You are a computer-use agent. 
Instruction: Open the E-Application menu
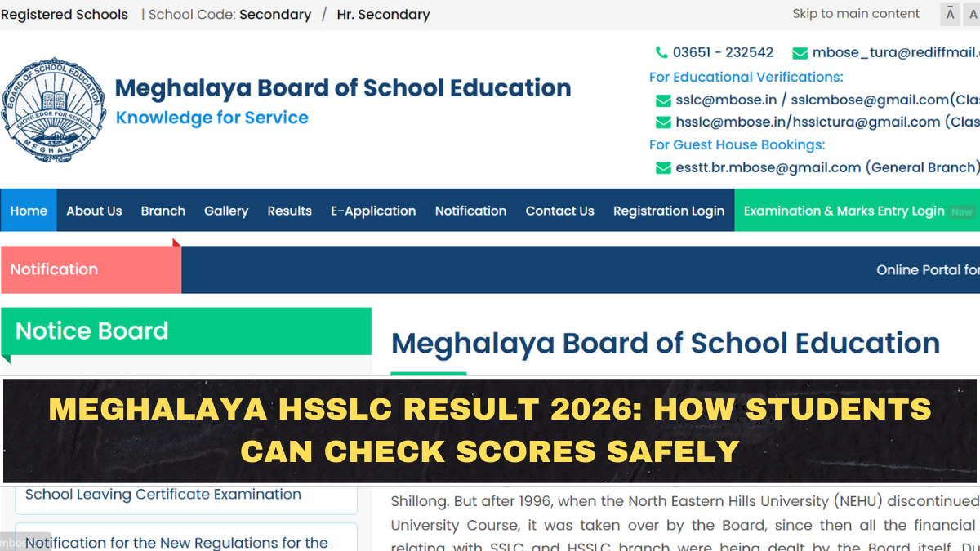(x=373, y=211)
